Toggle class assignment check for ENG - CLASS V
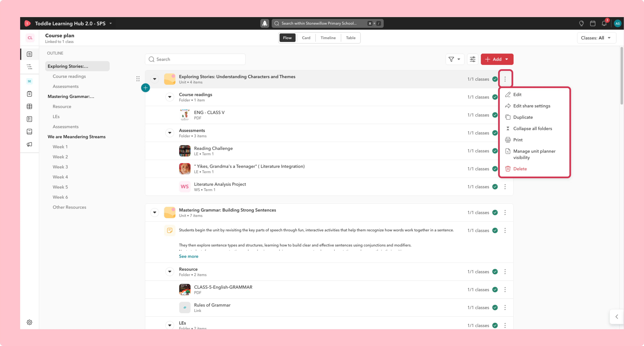Screen dimensions: 644x346 tap(495, 115)
